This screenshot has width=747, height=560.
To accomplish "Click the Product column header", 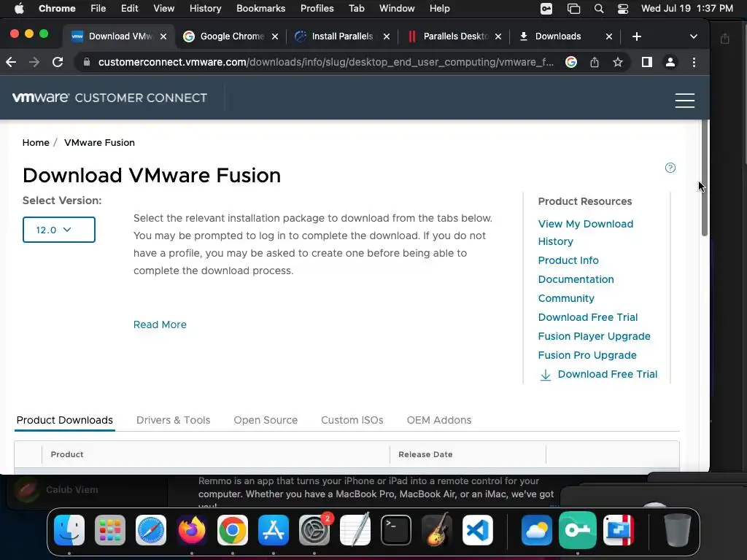I will pyautogui.click(x=67, y=454).
